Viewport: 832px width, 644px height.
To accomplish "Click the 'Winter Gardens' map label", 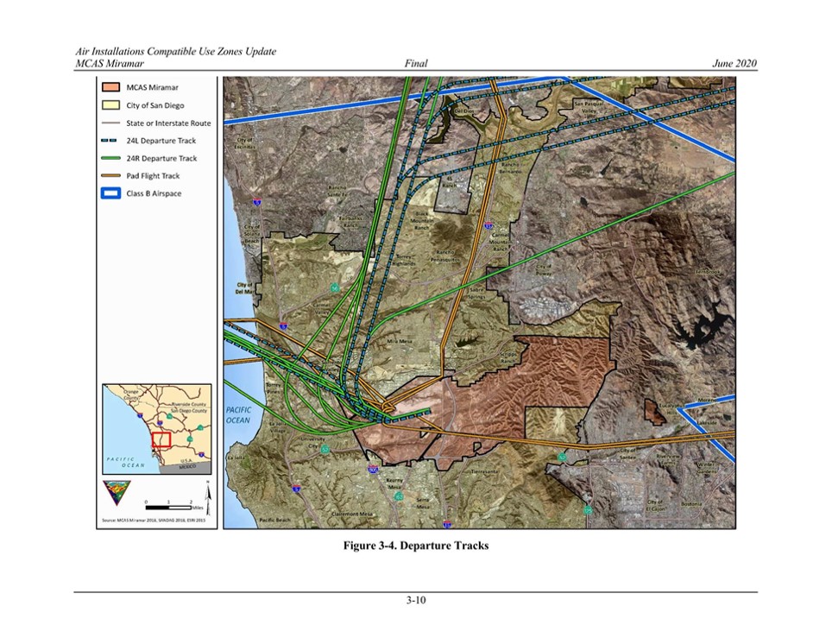I will (706, 468).
